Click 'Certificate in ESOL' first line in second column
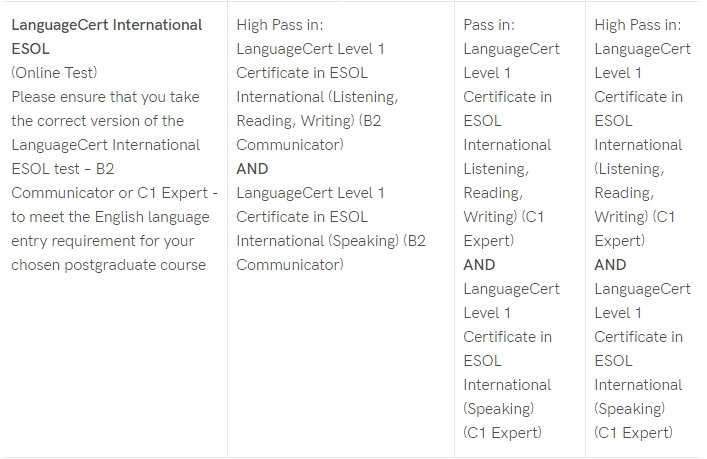 click(302, 73)
